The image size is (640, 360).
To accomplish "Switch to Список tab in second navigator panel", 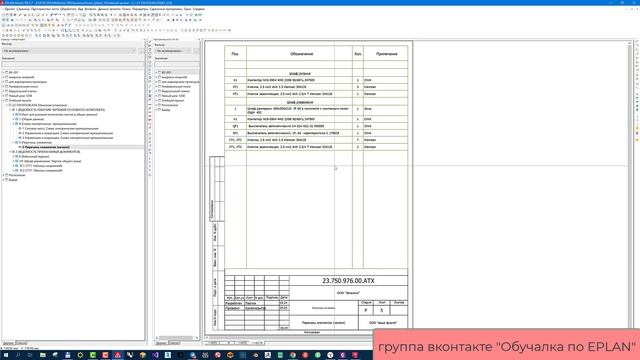I will click(174, 343).
